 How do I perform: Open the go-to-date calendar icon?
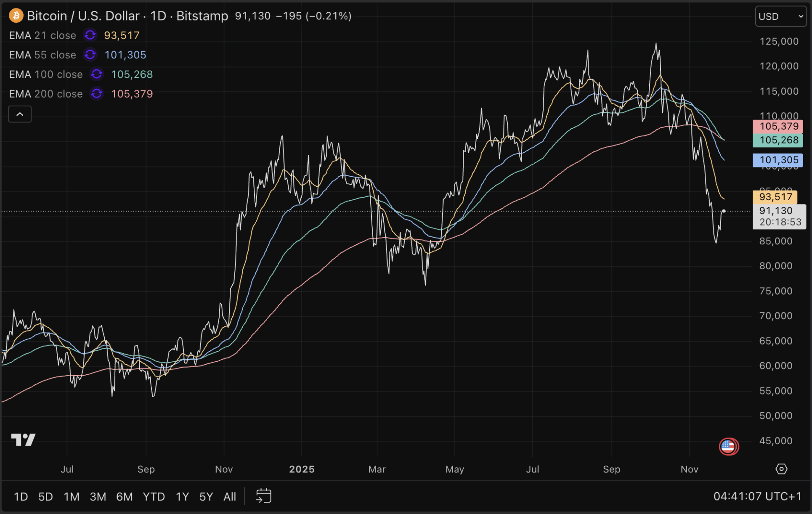click(264, 496)
